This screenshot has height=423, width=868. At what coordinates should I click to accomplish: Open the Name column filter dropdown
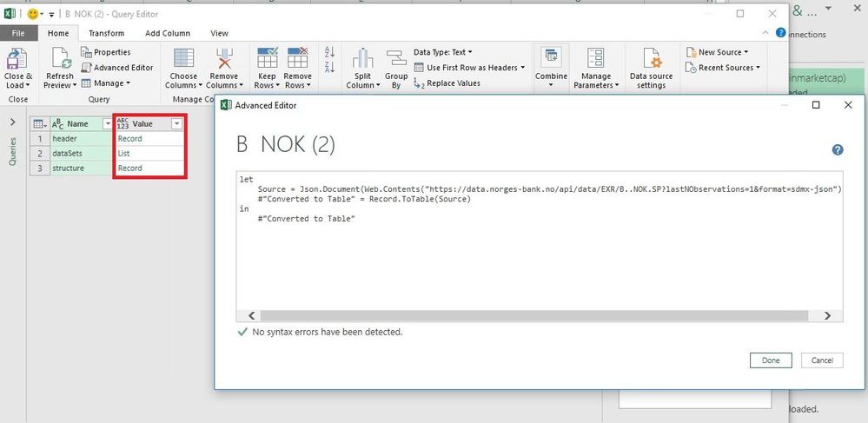tap(108, 124)
